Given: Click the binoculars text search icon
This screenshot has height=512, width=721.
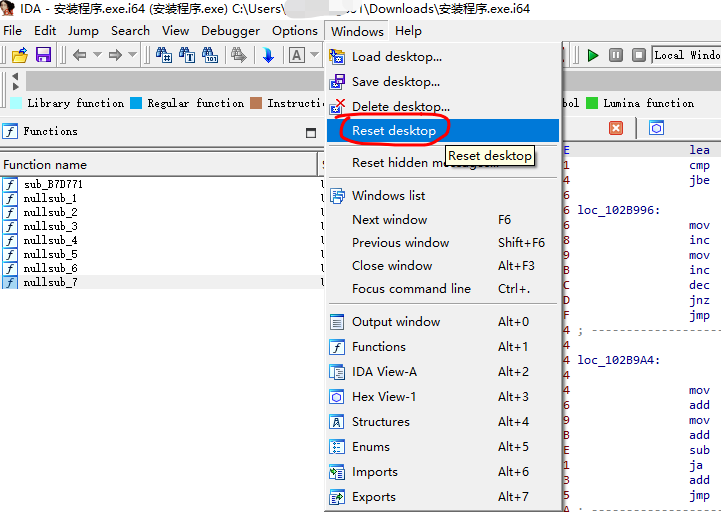Looking at the screenshot, I should [187, 55].
